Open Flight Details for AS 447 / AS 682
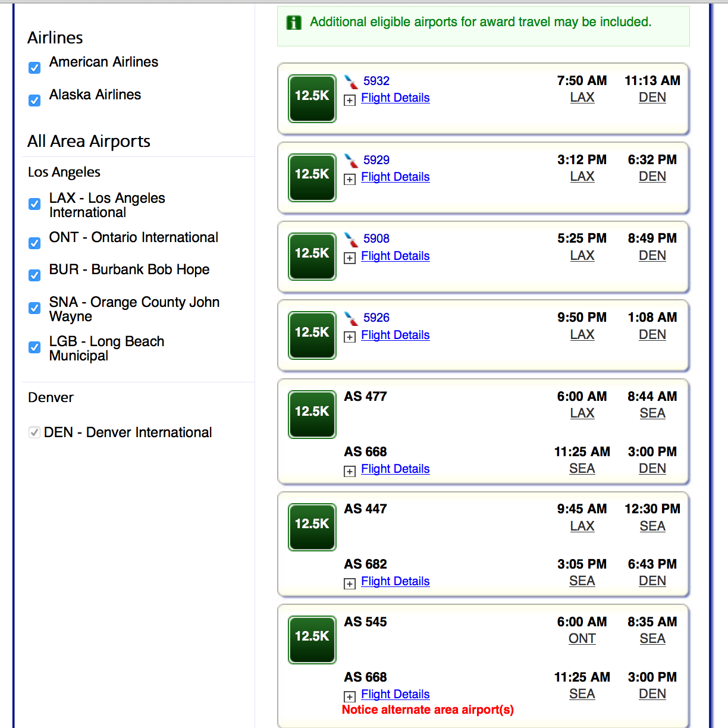The width and height of the screenshot is (728, 728). tap(396, 581)
